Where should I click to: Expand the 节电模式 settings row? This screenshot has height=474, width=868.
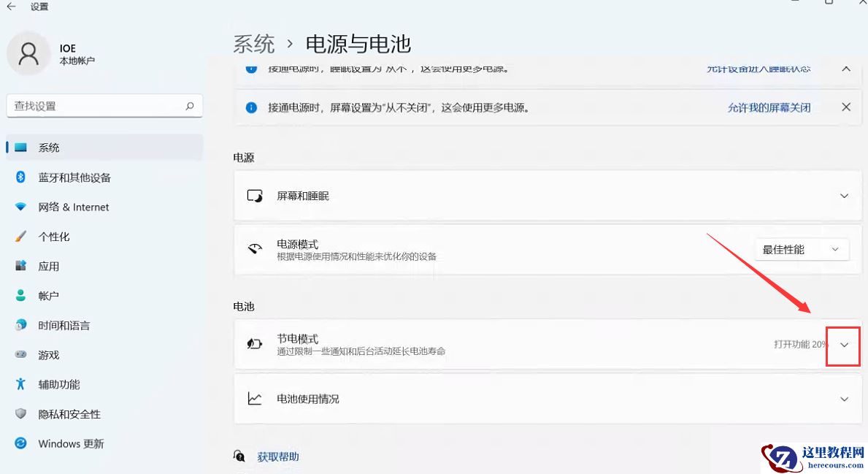[x=843, y=343]
